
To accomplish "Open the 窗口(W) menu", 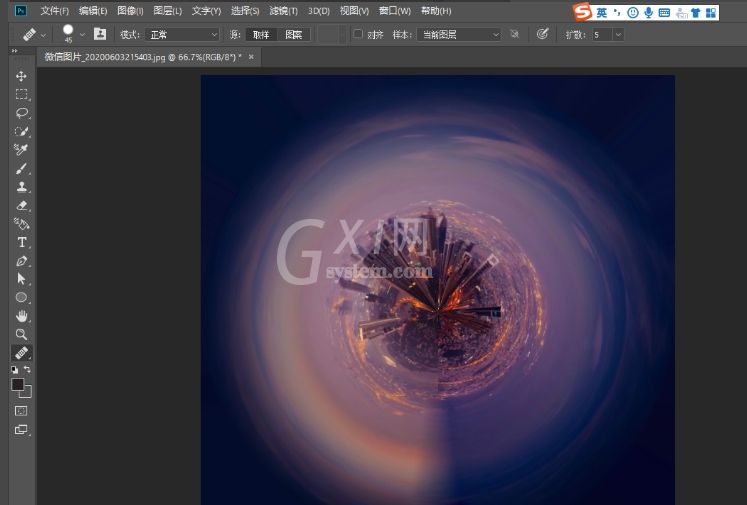I will click(394, 10).
